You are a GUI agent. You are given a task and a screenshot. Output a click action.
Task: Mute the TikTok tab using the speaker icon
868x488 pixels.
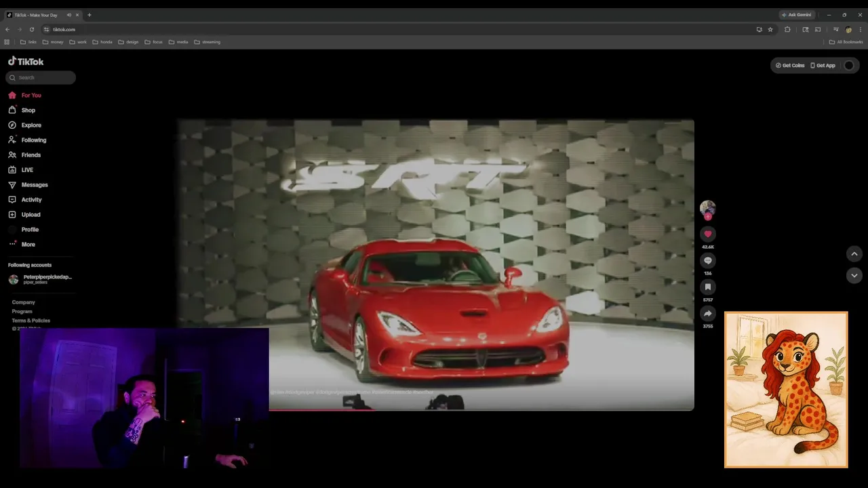pyautogui.click(x=68, y=15)
